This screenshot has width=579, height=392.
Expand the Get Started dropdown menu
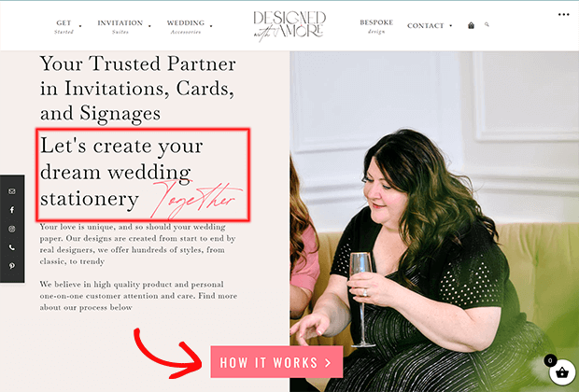click(x=80, y=26)
